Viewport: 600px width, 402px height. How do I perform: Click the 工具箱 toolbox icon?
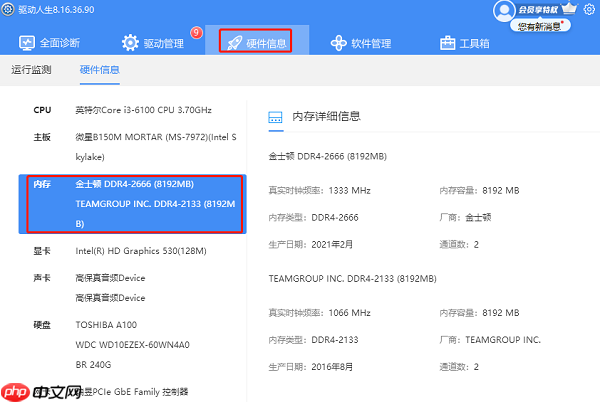pyautogui.click(x=447, y=43)
